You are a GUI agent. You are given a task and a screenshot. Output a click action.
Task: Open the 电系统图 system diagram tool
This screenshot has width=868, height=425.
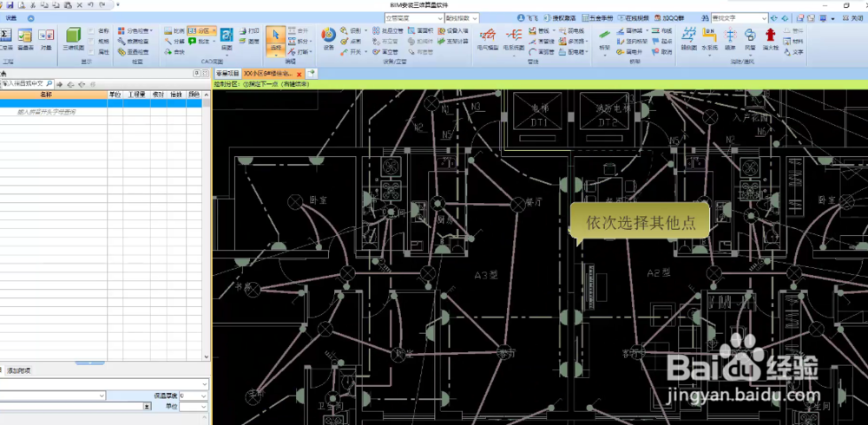(513, 40)
